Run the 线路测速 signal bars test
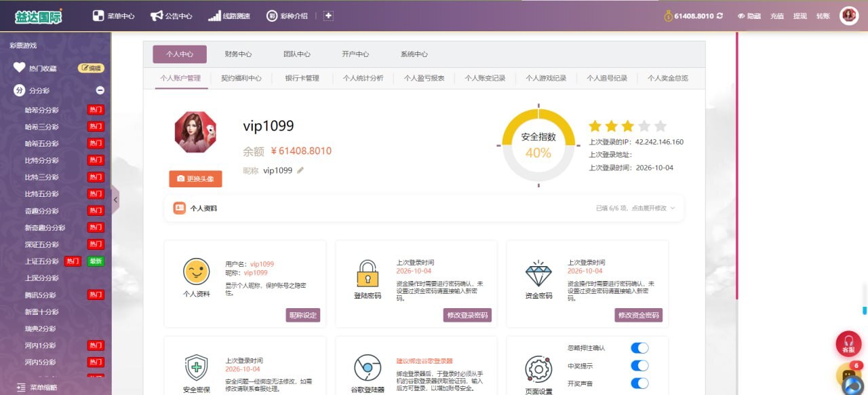Viewport: 868px width, 395px height. (229, 16)
